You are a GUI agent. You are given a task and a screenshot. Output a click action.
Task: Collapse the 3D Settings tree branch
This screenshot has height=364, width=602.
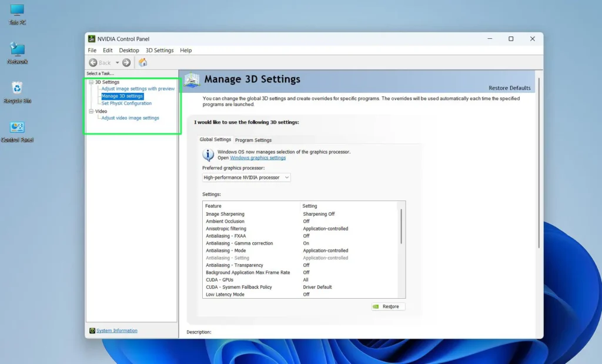click(91, 82)
